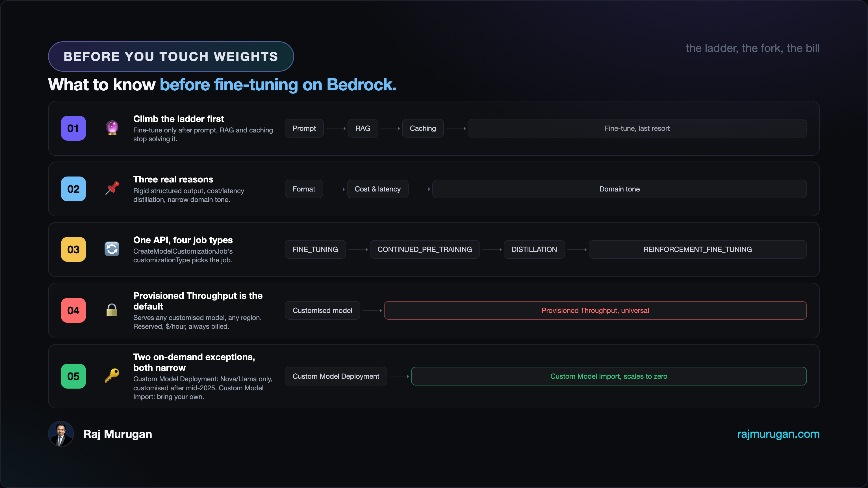Screen dimensions: 868x488
Task: Click the heading 'Climb the ladder first'
Action: point(179,119)
